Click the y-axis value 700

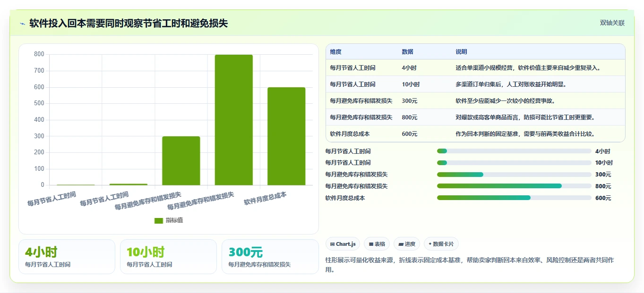39,71
